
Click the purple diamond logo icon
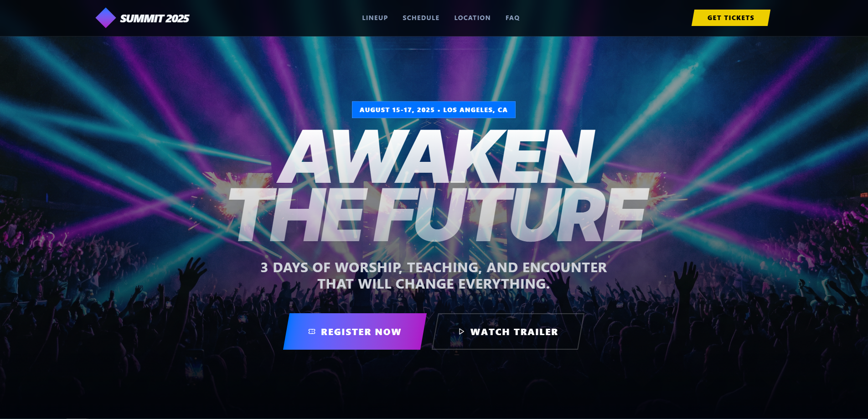click(105, 18)
